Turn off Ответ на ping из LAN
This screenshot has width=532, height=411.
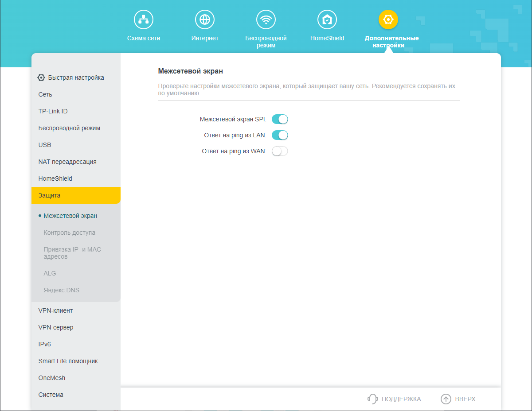[280, 135]
